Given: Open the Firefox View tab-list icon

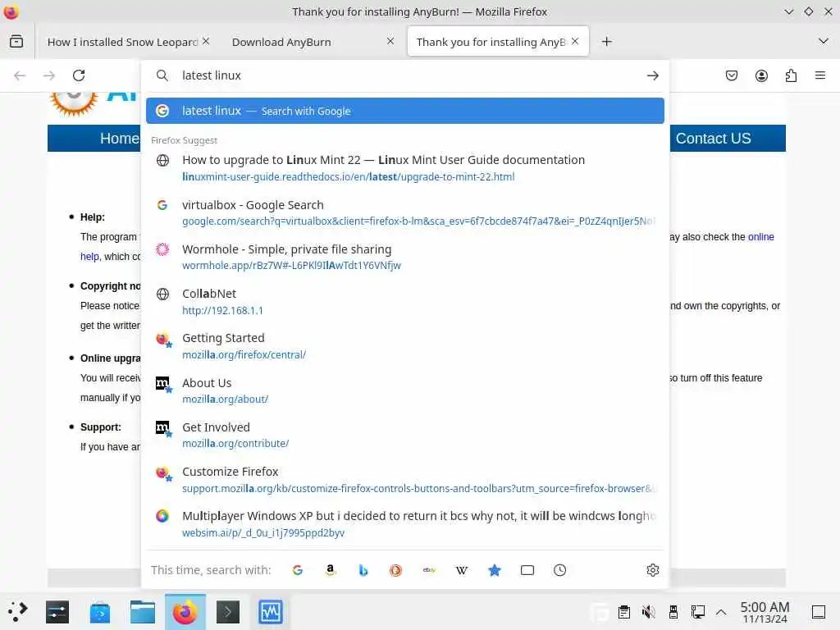Looking at the screenshot, I should click(x=16, y=41).
